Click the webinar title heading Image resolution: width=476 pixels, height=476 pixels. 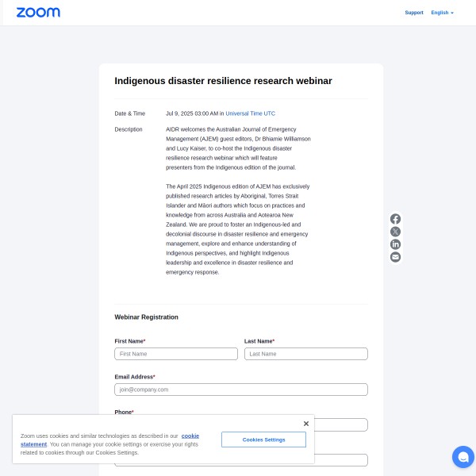[x=223, y=81]
